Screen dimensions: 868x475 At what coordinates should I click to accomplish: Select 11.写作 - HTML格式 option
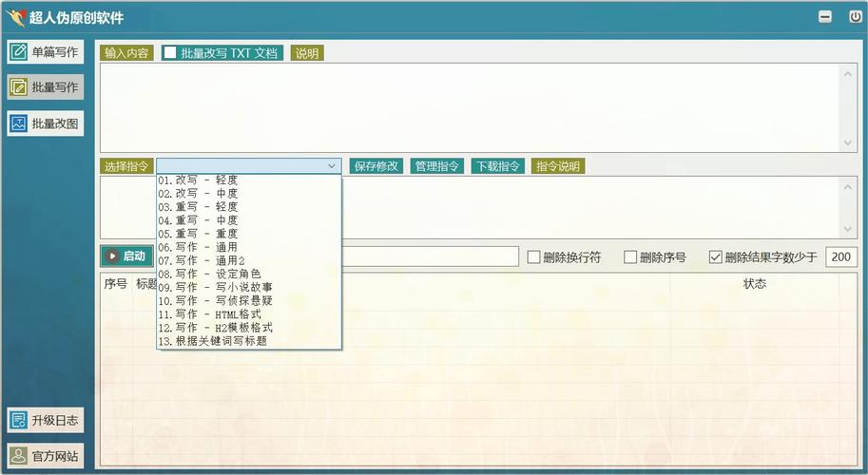249,314
